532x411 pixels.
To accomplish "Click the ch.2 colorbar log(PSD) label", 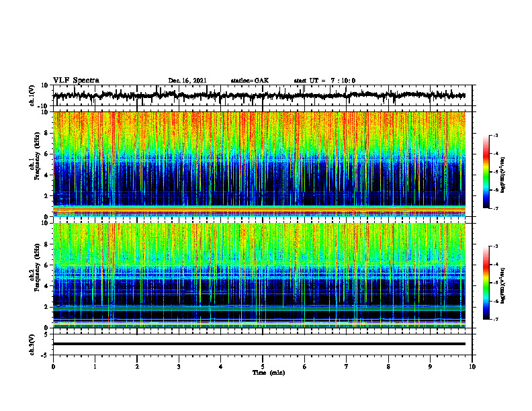I will pos(503,285).
